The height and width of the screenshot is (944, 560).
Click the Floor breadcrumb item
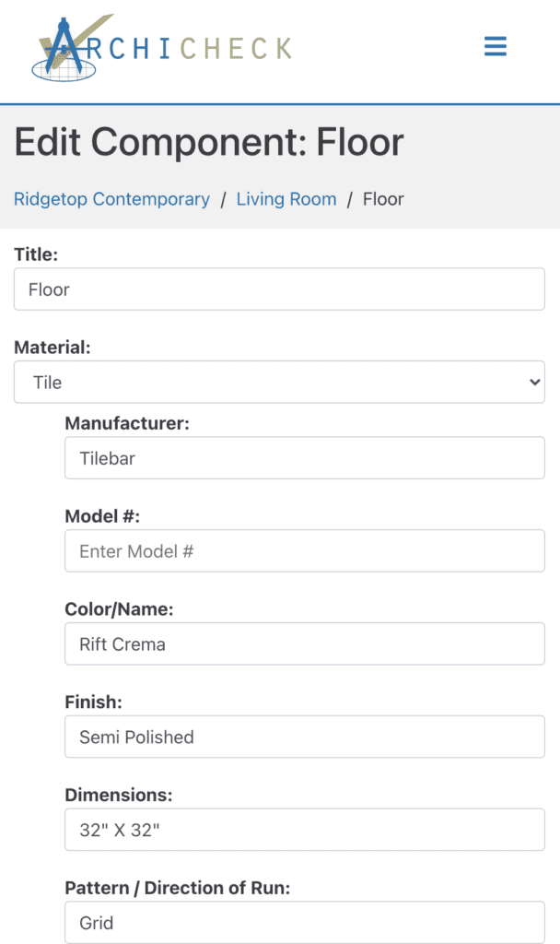[x=383, y=199]
